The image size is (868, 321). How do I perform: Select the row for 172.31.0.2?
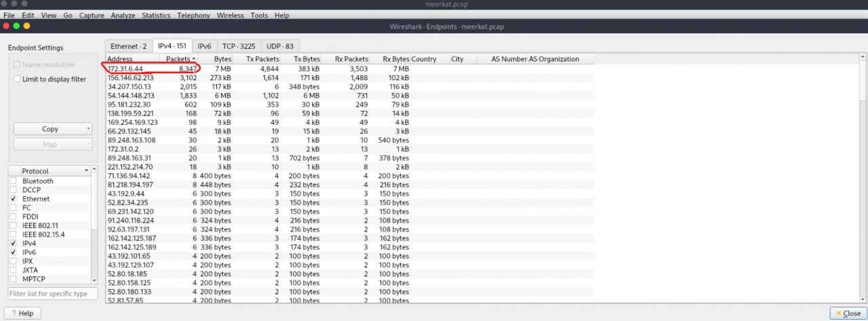pyautogui.click(x=350, y=149)
